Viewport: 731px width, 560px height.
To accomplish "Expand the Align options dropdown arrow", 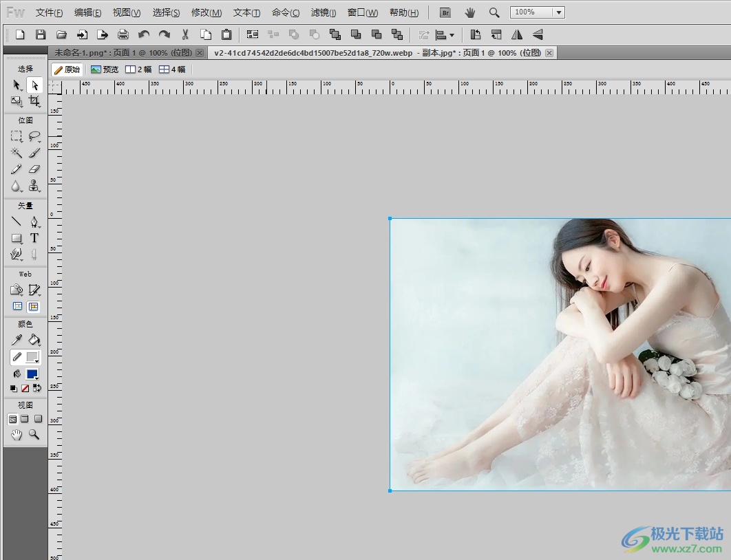I will (x=452, y=34).
